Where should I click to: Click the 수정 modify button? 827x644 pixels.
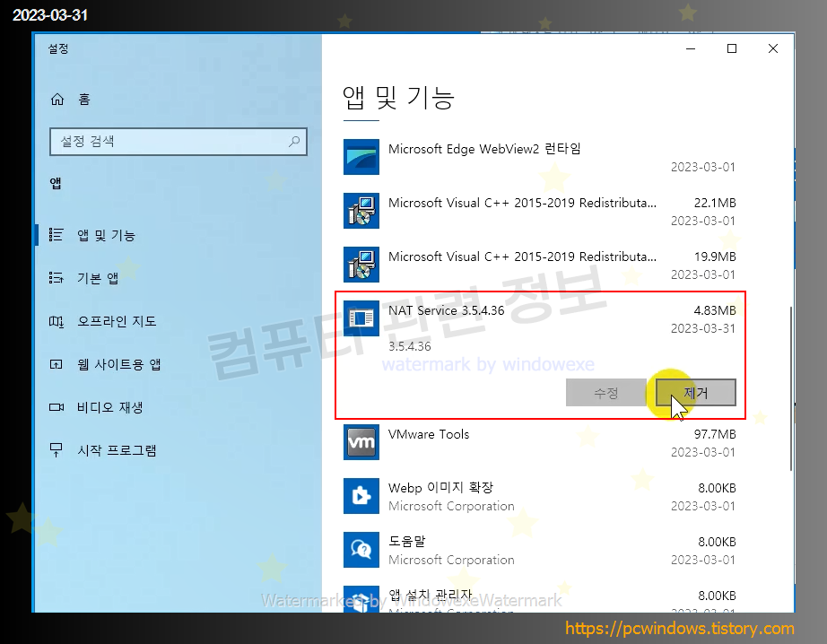(606, 393)
